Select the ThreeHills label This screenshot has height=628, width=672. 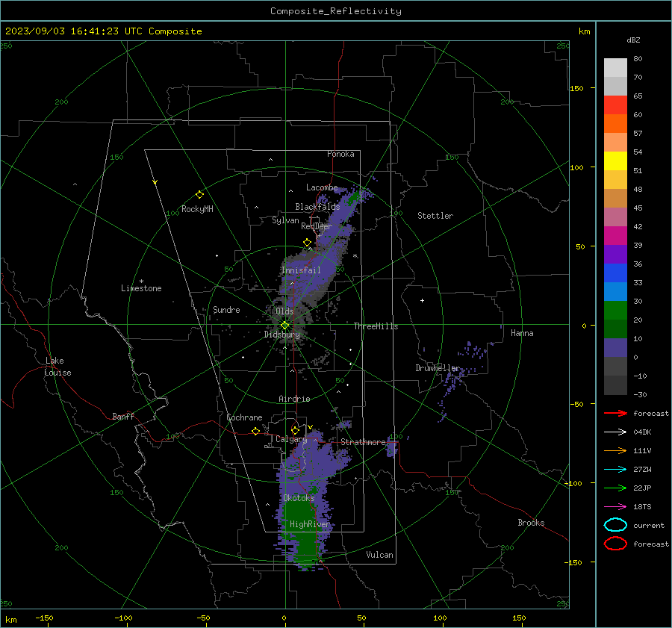(376, 326)
